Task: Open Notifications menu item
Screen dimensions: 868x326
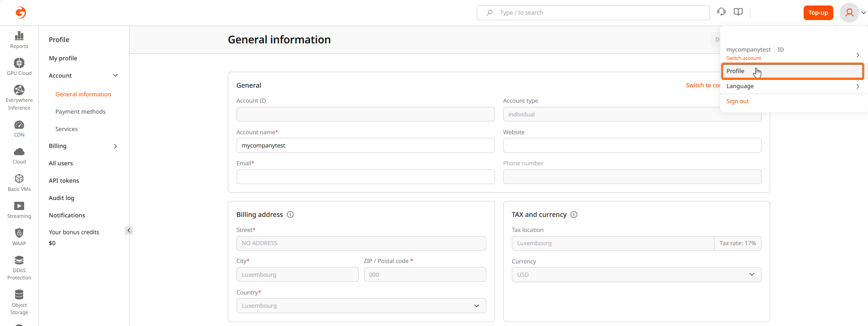Action: click(x=67, y=216)
